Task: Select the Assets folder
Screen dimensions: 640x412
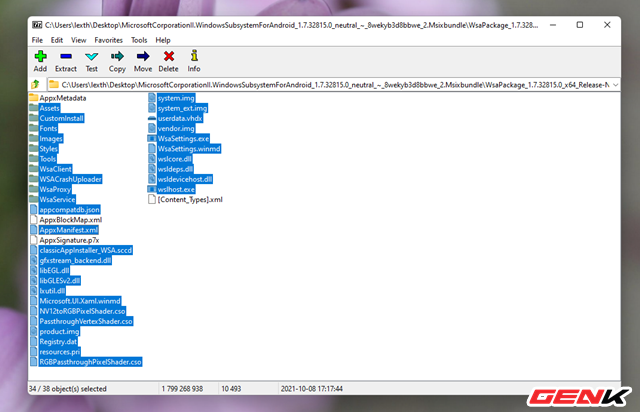Action: tap(45, 108)
